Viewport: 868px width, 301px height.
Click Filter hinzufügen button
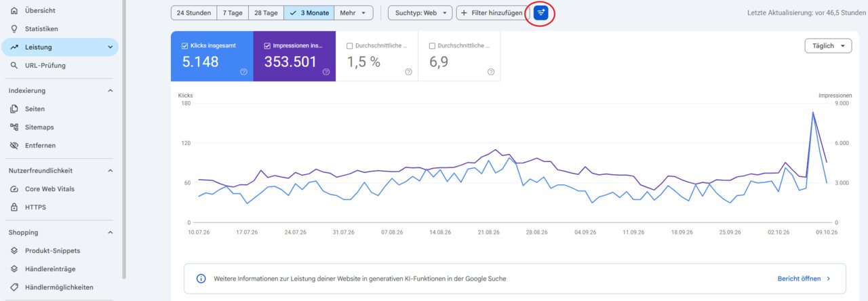point(492,13)
